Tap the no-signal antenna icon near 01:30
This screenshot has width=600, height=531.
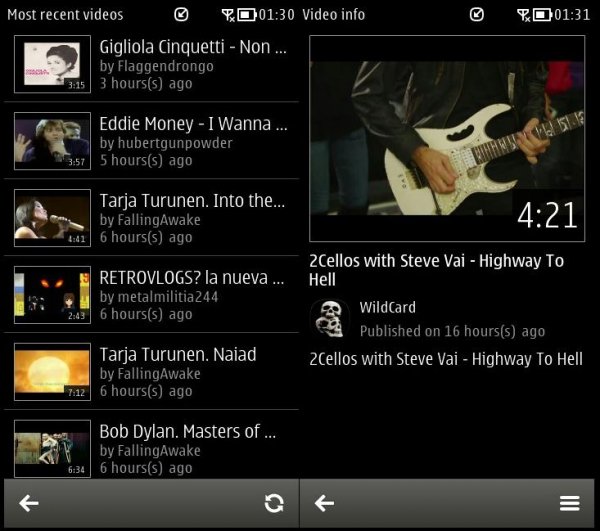pos(228,15)
